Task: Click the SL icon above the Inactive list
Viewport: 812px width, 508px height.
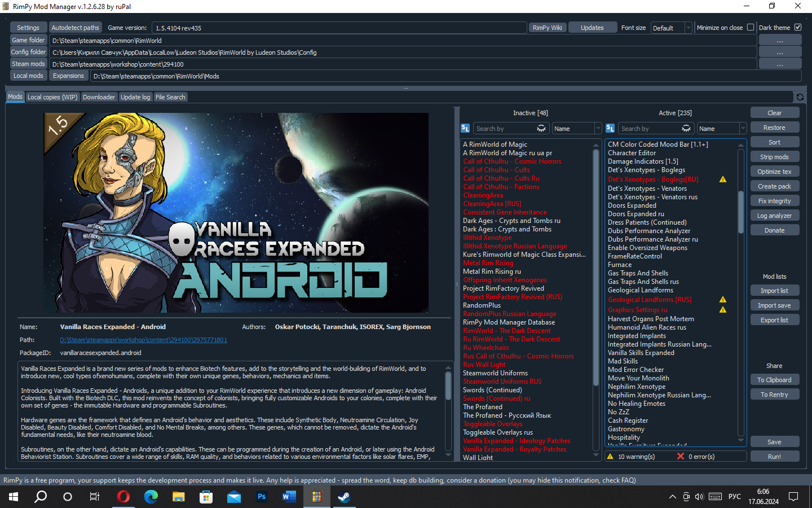Action: point(465,129)
